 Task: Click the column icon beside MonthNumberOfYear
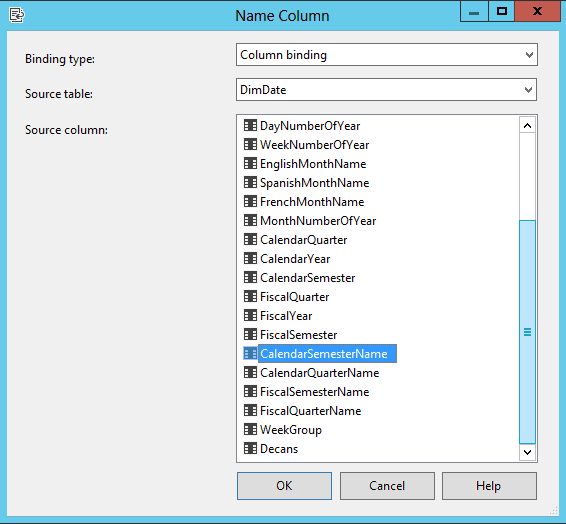[250, 220]
